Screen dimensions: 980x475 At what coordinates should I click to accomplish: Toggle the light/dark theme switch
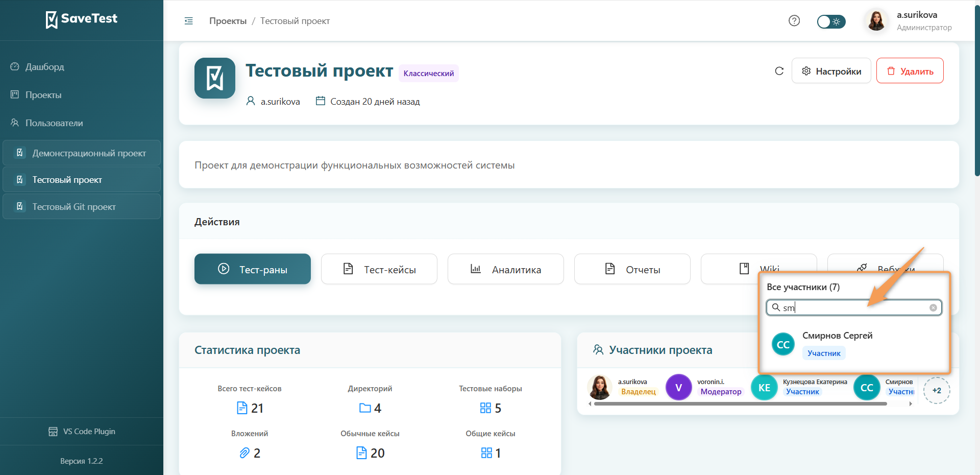pos(831,21)
